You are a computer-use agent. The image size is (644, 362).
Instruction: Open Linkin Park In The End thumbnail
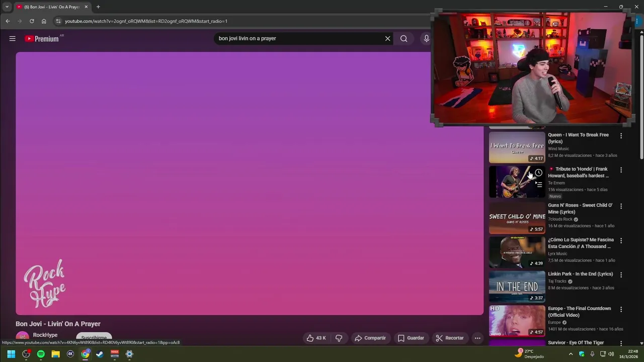click(517, 287)
